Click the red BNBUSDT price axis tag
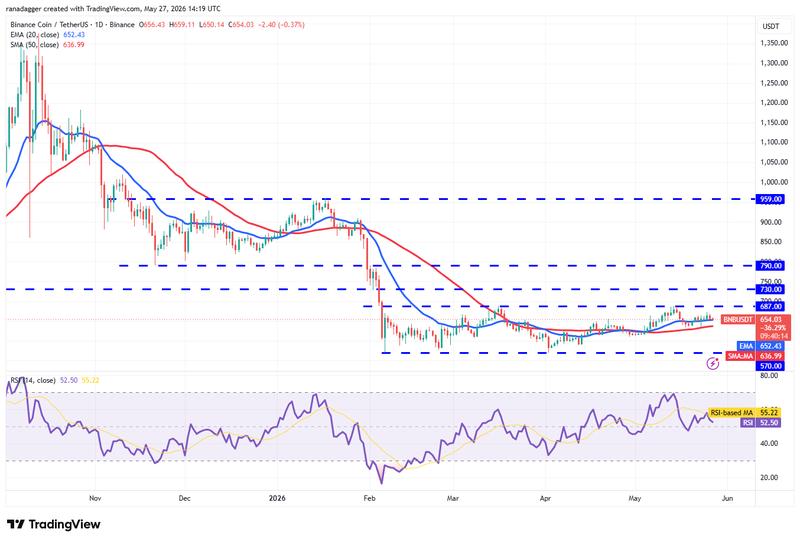Screen dimensions: 800x542 pos(738,319)
